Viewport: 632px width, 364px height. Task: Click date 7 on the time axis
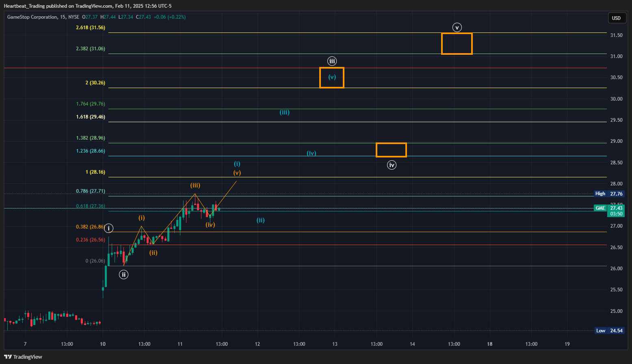25,344
